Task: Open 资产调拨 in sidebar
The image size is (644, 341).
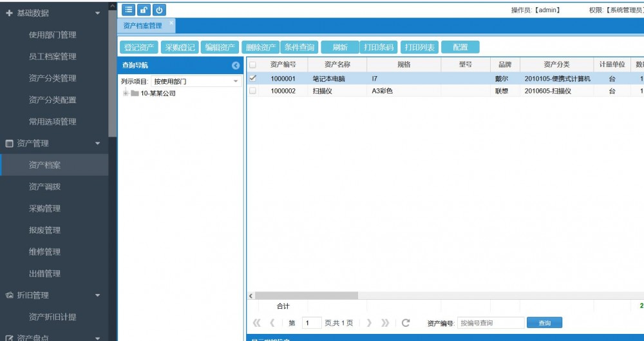Action: [45, 187]
